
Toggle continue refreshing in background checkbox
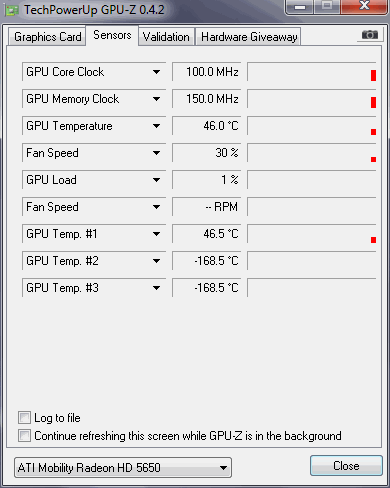click(x=24, y=435)
